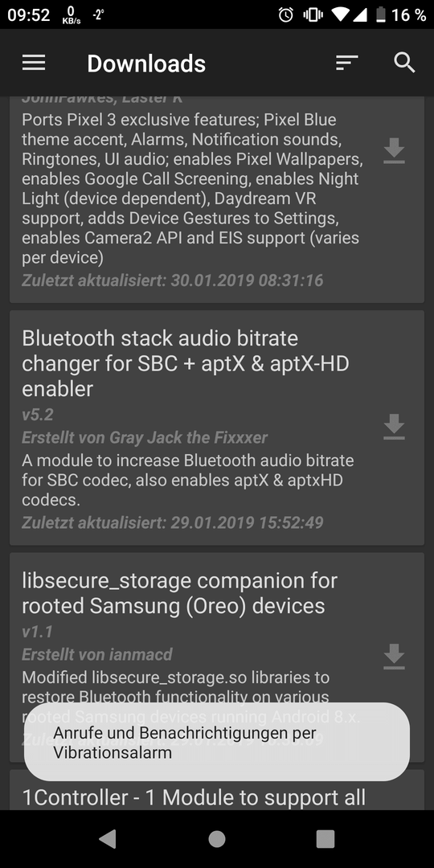Download the Bluetooth bitrate changer module
Image resolution: width=434 pixels, height=868 pixels.
click(394, 427)
